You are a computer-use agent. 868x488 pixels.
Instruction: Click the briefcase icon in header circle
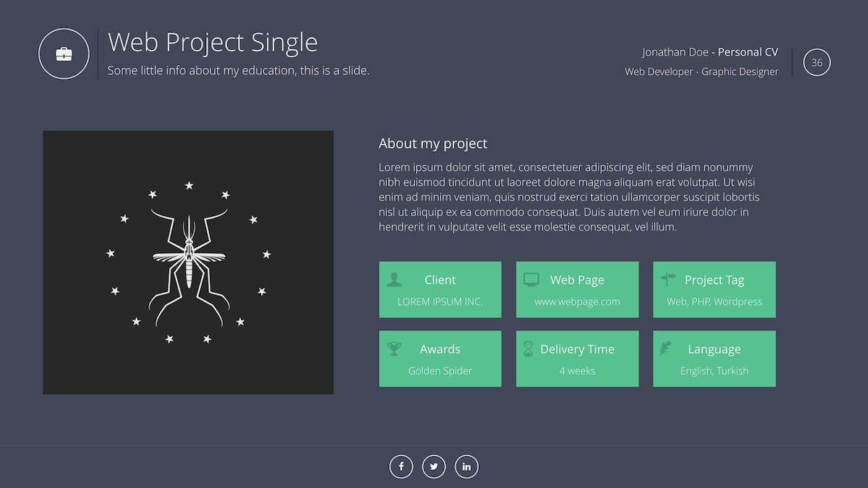(x=64, y=54)
